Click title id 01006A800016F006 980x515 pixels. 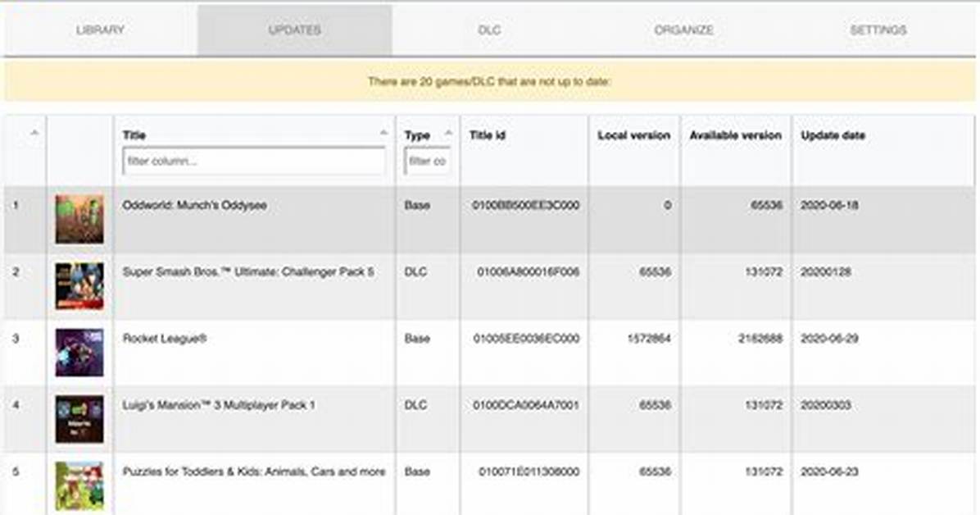pyautogui.click(x=529, y=272)
